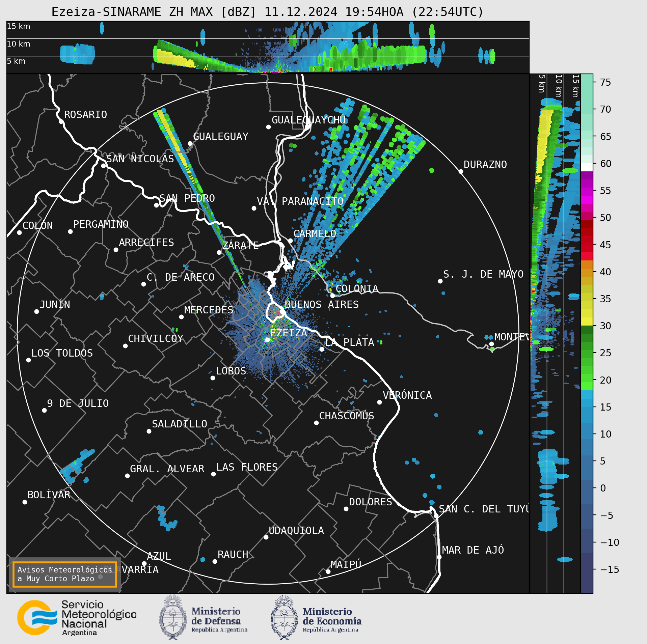Image resolution: width=647 pixels, height=644 pixels.
Task: Click the AZUL city label
Action: pyautogui.click(x=159, y=556)
